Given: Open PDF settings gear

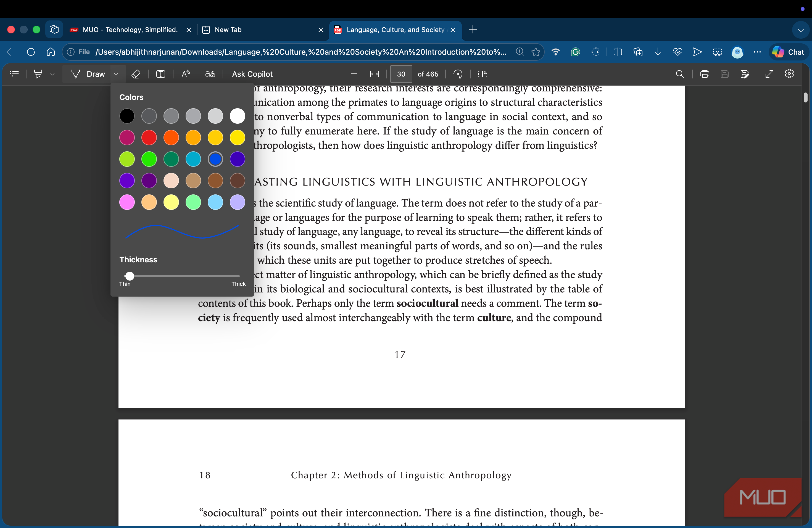Looking at the screenshot, I should tap(789, 74).
